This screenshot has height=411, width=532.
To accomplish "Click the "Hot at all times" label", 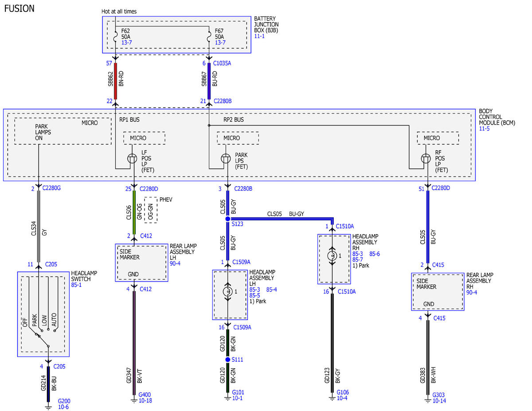I will [x=119, y=12].
